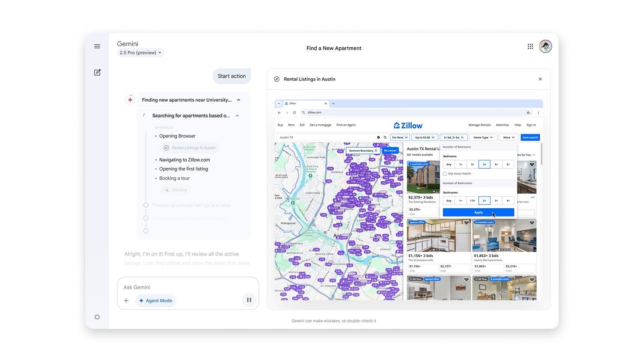Screen dimensions: 644x362
Task: Clear the Austin TX search field
Action: pyautogui.click(x=378, y=137)
